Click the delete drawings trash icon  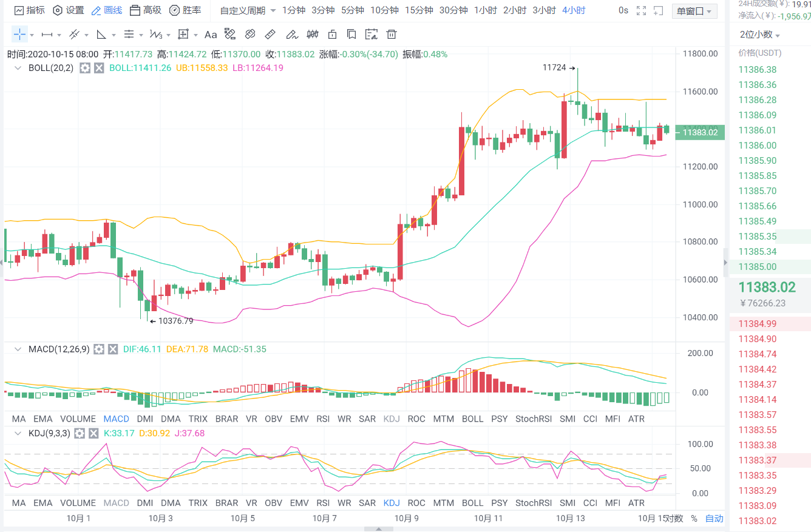[392, 35]
